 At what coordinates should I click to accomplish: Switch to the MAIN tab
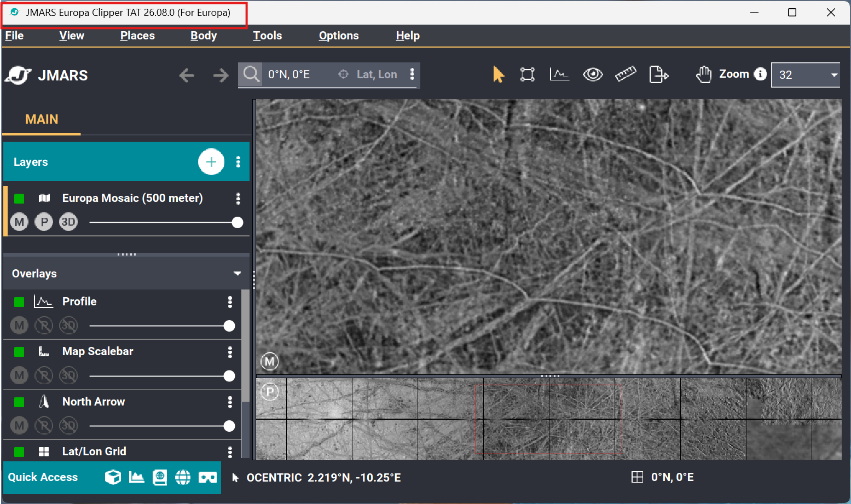[x=42, y=119]
